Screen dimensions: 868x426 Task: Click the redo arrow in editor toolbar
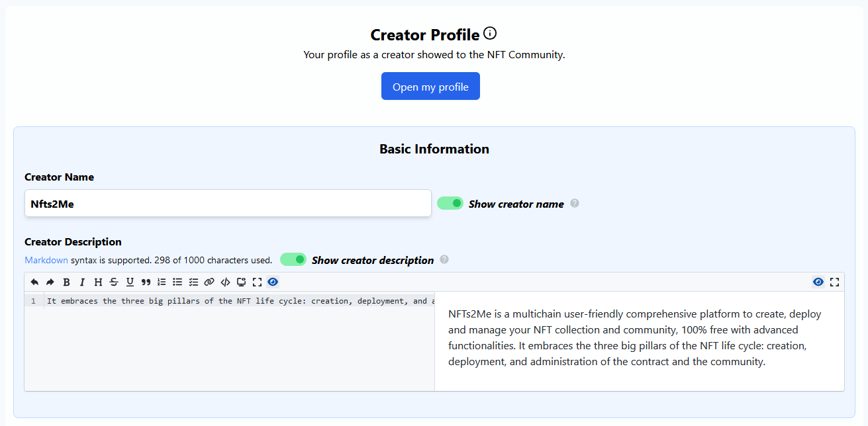(x=50, y=282)
